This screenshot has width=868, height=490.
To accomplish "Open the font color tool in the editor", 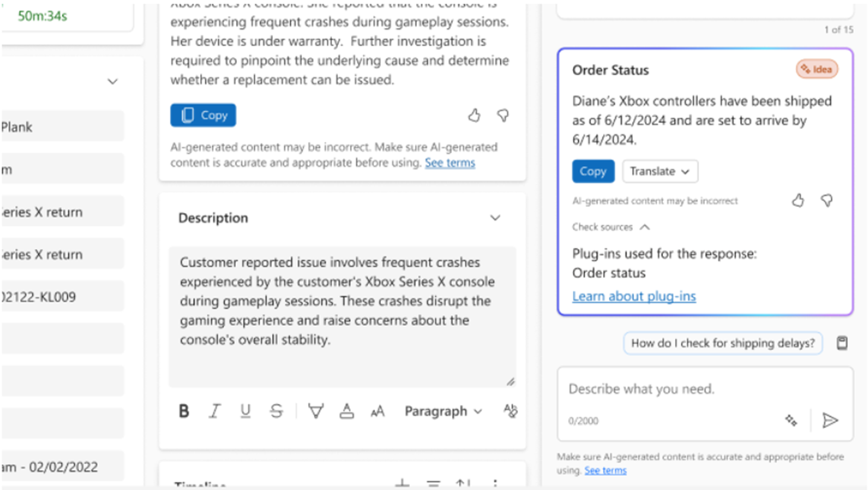I will (x=347, y=410).
